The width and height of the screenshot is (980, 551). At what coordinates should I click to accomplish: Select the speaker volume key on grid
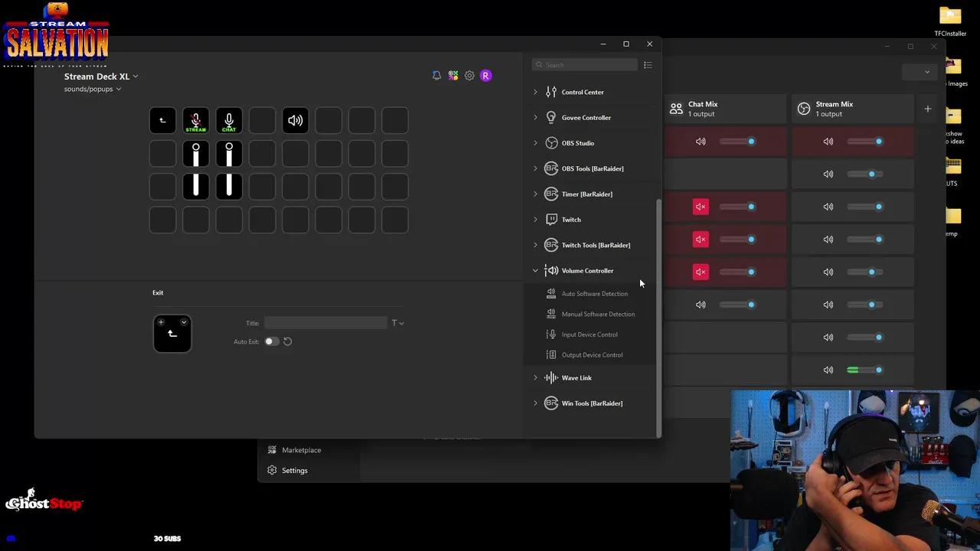[x=296, y=120]
